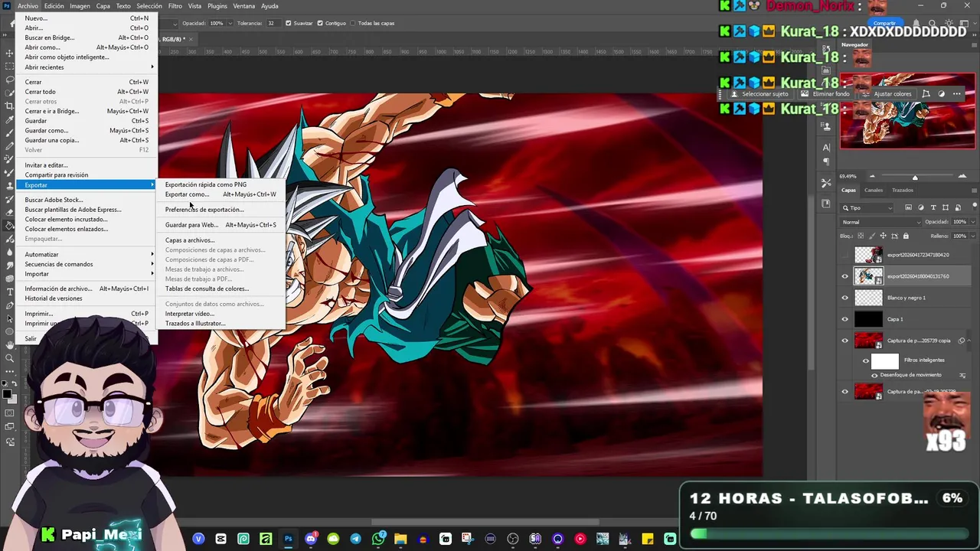Hide the Filtros inteligentes mask

tap(866, 360)
